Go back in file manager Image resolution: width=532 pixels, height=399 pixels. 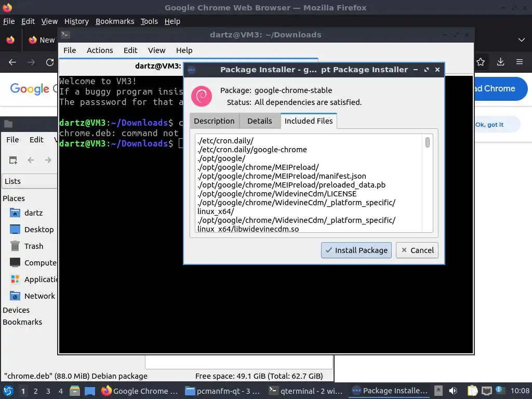pos(31,160)
